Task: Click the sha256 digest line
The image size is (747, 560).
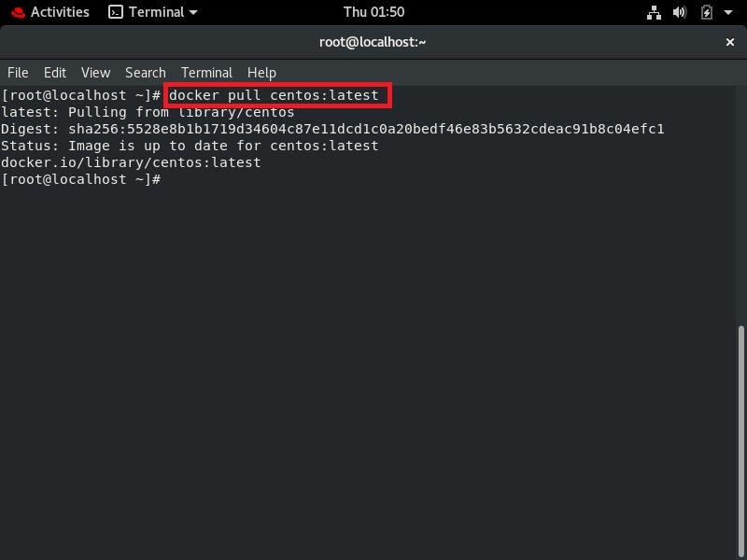Action: (332, 129)
